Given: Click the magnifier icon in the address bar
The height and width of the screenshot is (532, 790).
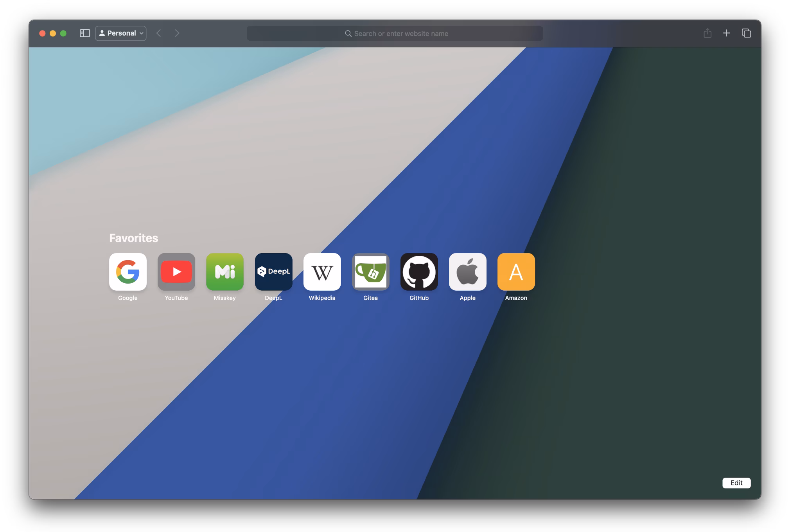Looking at the screenshot, I should pos(348,34).
